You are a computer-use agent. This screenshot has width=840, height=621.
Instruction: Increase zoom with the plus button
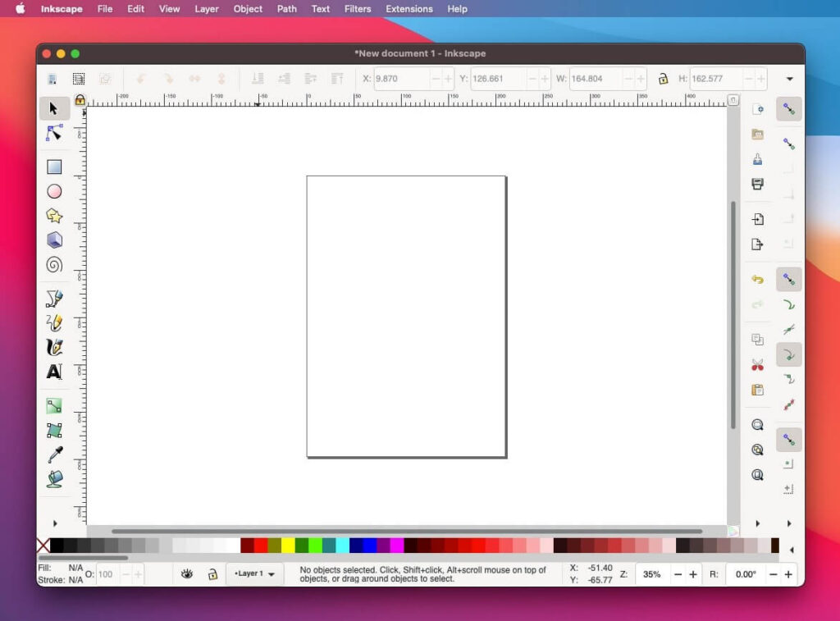[692, 574]
